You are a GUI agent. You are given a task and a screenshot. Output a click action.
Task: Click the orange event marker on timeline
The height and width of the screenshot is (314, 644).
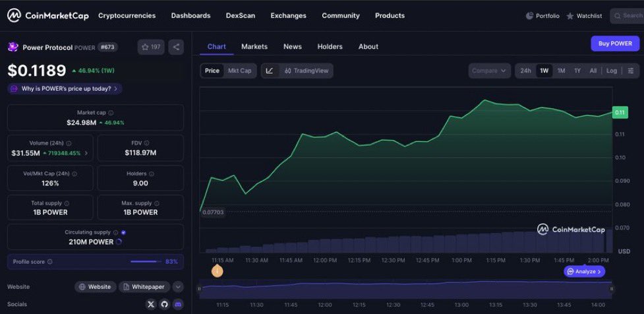(217, 271)
